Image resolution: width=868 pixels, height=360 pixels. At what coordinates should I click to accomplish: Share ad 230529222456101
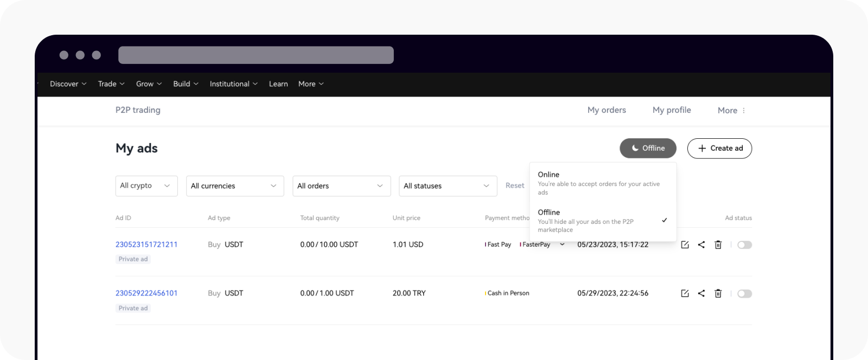pos(701,293)
